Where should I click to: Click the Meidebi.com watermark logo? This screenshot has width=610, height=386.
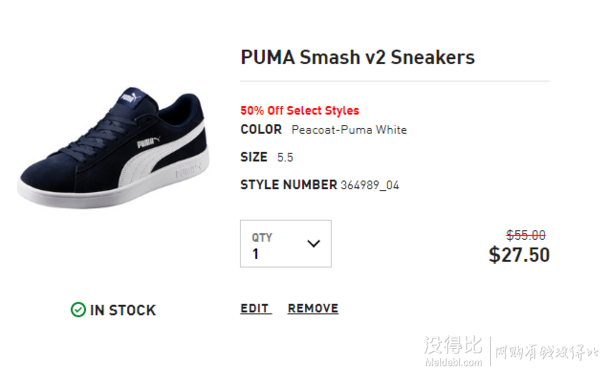pos(453,351)
